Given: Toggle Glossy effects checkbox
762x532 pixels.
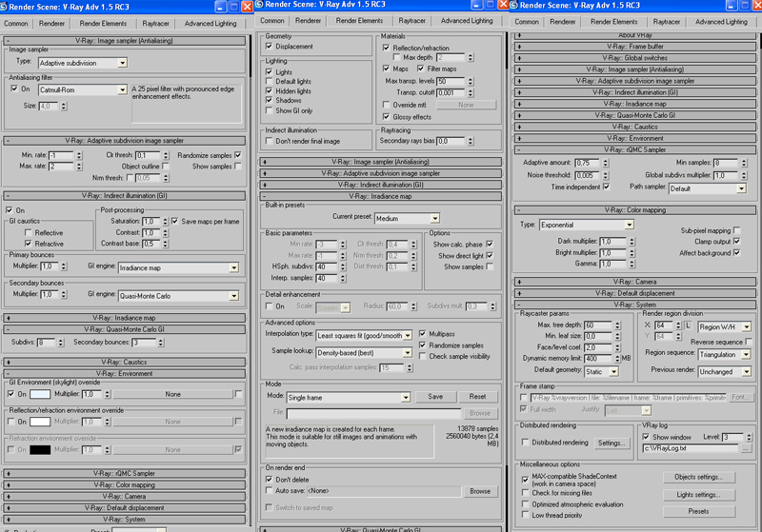Looking at the screenshot, I should coord(386,116).
